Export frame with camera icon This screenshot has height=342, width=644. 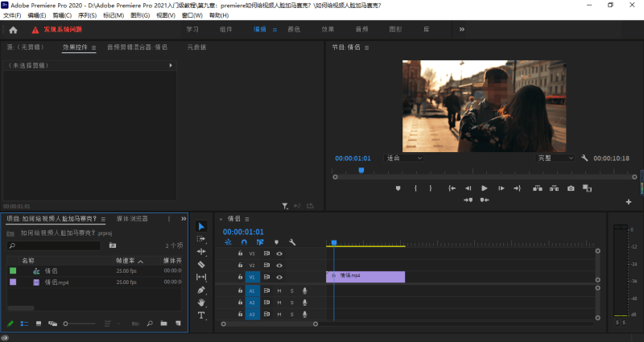pyautogui.click(x=571, y=188)
